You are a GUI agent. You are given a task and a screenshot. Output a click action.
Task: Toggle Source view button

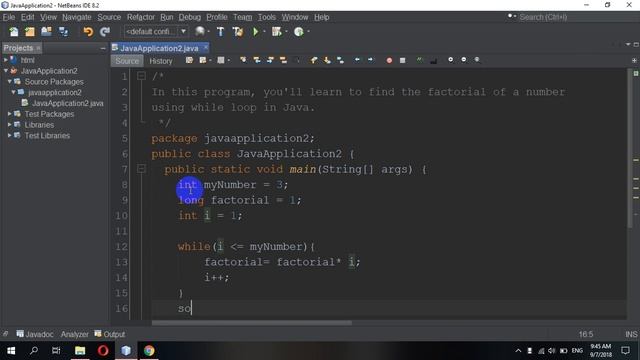127,61
